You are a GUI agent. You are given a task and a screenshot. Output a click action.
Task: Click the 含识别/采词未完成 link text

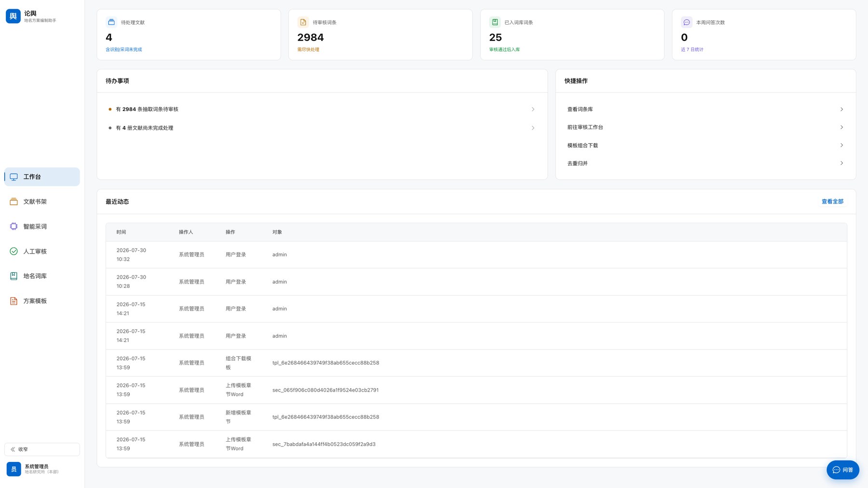point(124,50)
